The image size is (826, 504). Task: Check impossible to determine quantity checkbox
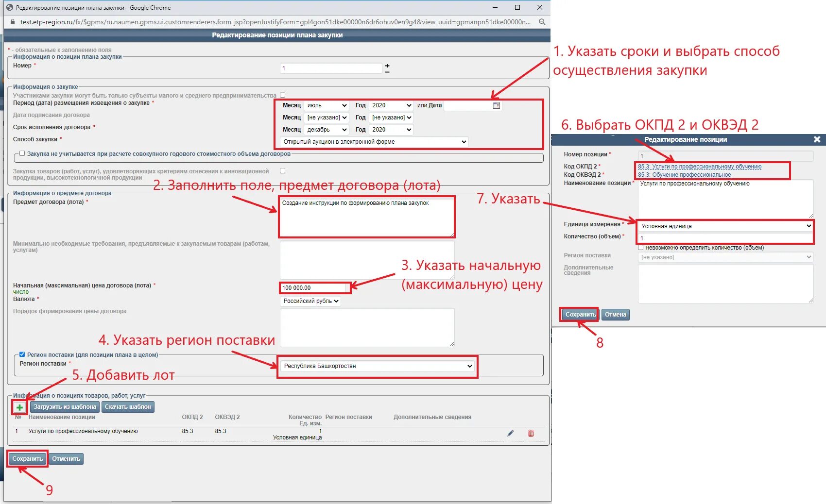click(641, 248)
